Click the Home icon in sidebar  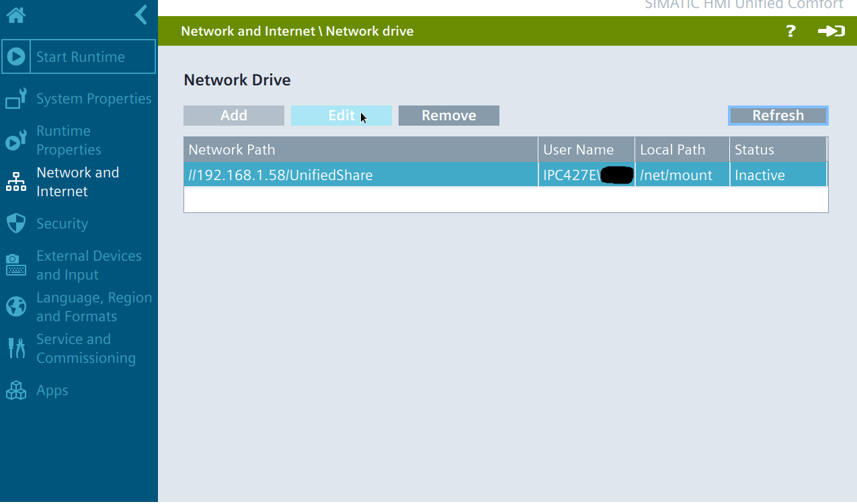click(15, 15)
